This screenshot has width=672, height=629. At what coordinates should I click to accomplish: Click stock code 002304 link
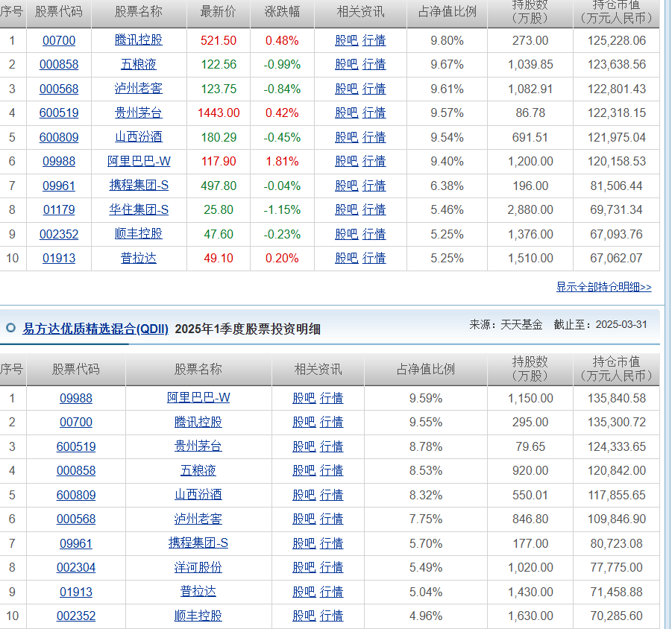click(76, 568)
